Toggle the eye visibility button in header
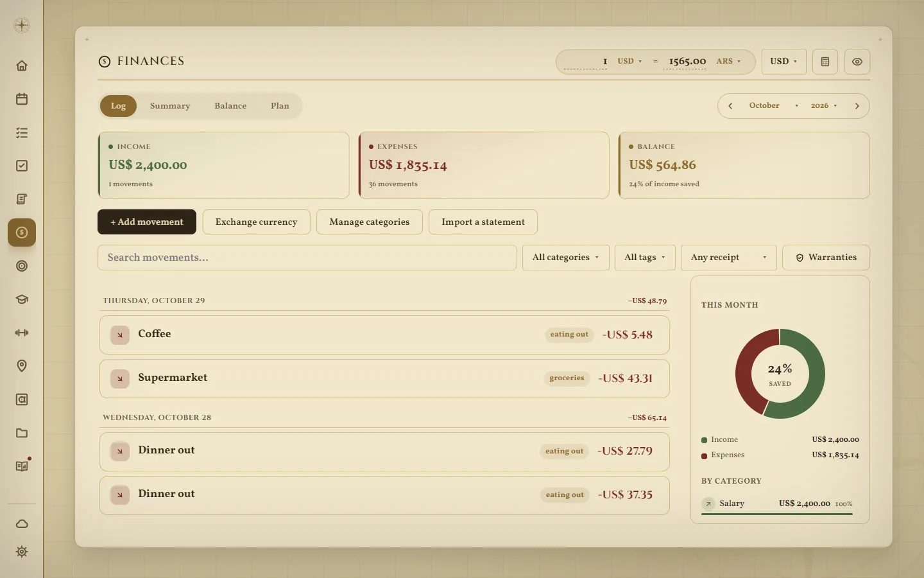Viewport: 924px width, 578px height. (x=857, y=62)
